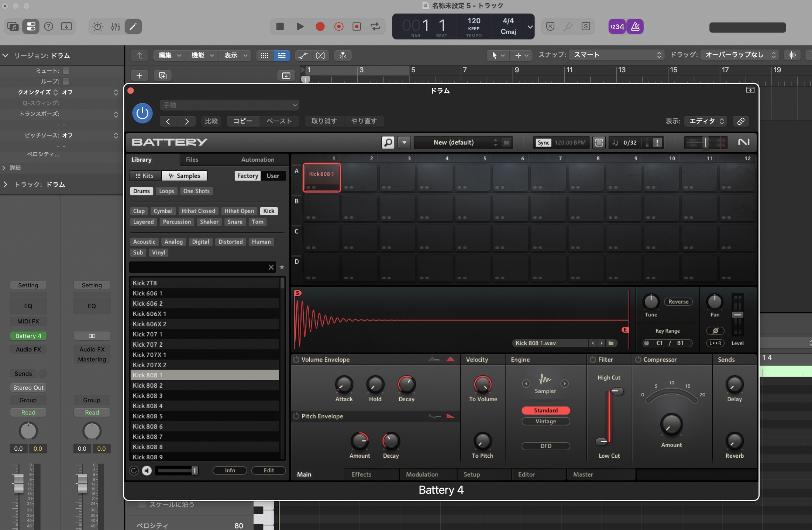
Task: Open the スナップ スマート dropdown
Action: click(616, 55)
